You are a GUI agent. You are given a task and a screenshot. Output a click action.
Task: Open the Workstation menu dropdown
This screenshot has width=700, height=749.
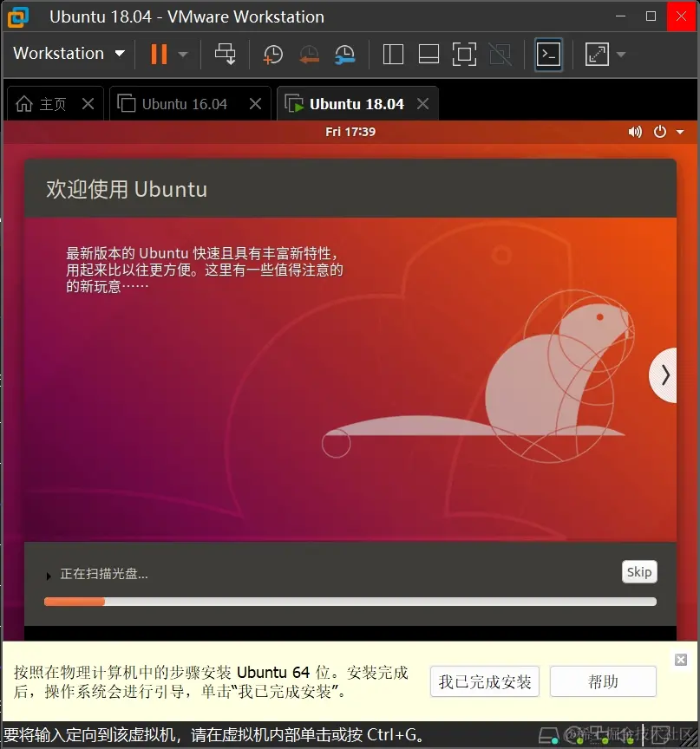[x=69, y=54]
